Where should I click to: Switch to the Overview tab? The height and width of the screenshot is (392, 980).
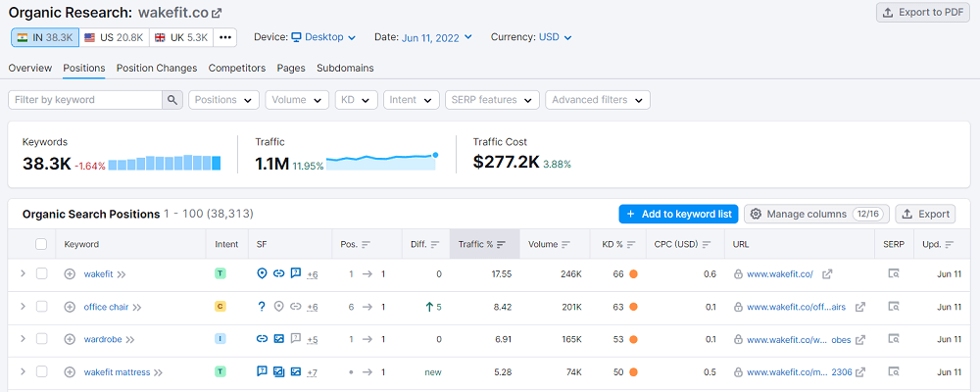point(30,69)
